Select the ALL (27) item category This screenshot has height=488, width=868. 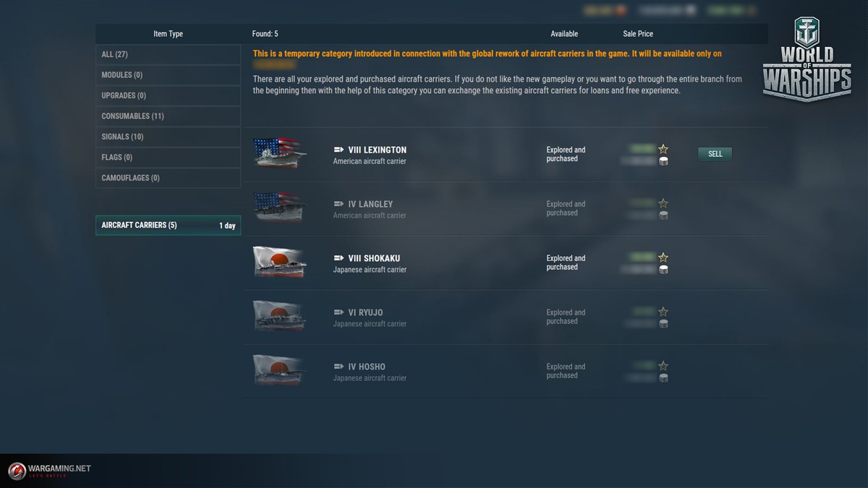[x=168, y=55]
